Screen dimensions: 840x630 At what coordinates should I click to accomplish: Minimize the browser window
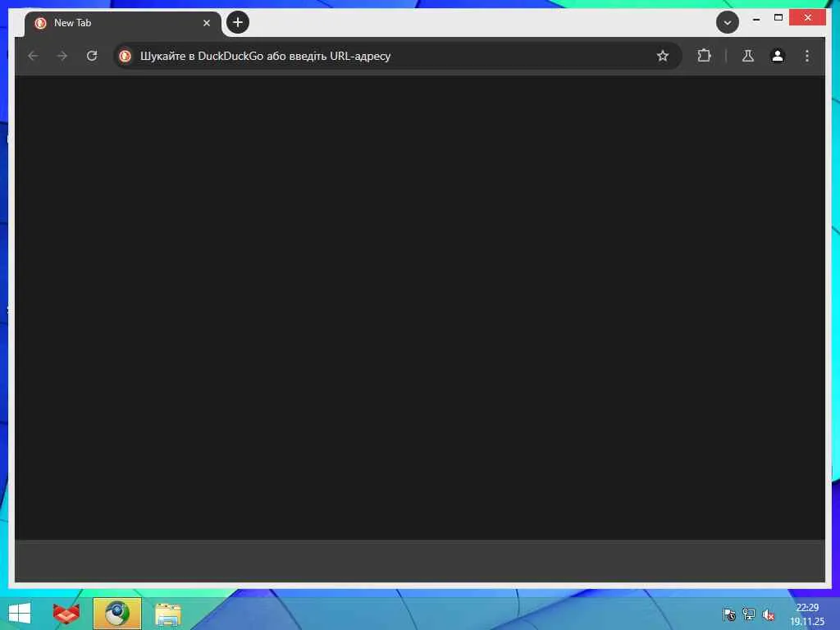(756, 18)
